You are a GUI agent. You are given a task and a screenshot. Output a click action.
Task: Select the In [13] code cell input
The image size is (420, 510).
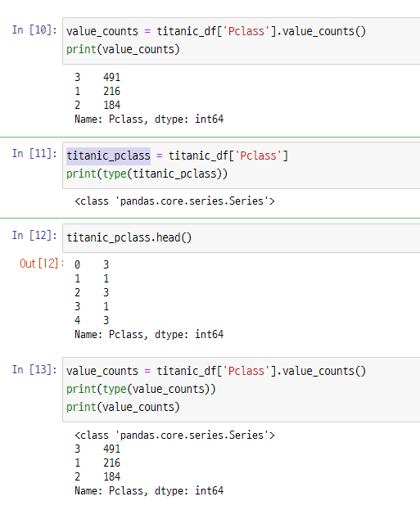(x=241, y=390)
